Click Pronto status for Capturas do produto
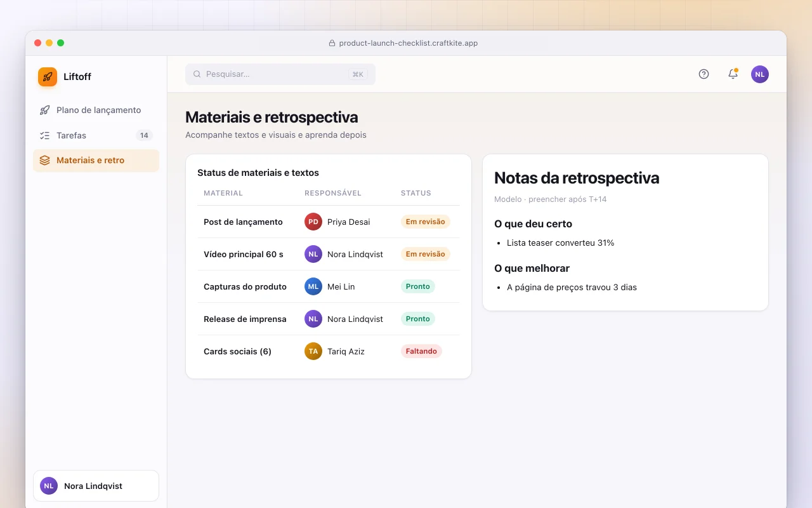The image size is (812, 508). 417,286
